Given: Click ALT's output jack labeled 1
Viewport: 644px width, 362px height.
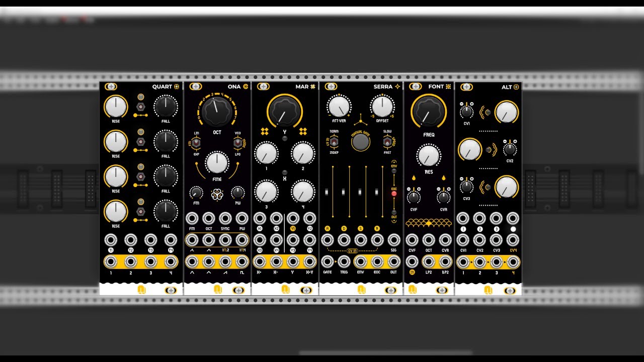Looking at the screenshot, I should (463, 261).
